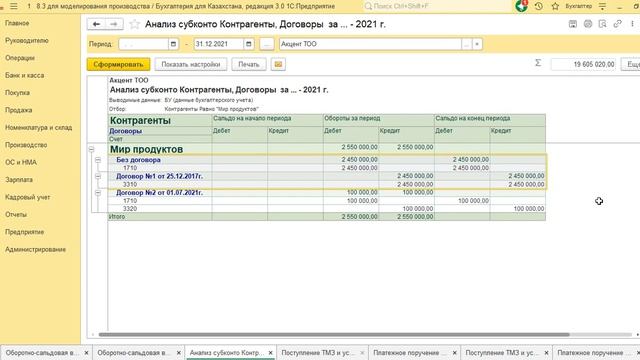Click the horizontal report scrollbar
The width and height of the screenshot is (640, 360).
pos(334,335)
